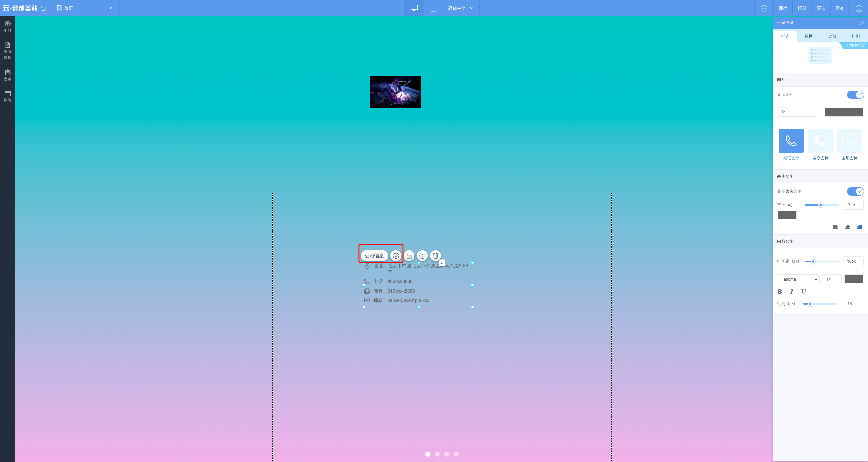The height and width of the screenshot is (462, 868).
Task: Click the 保存 save button
Action: click(783, 8)
